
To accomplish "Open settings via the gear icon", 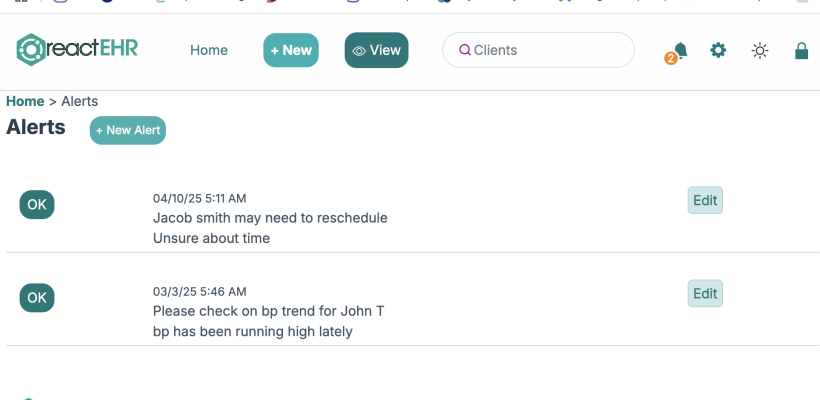I will tap(718, 50).
